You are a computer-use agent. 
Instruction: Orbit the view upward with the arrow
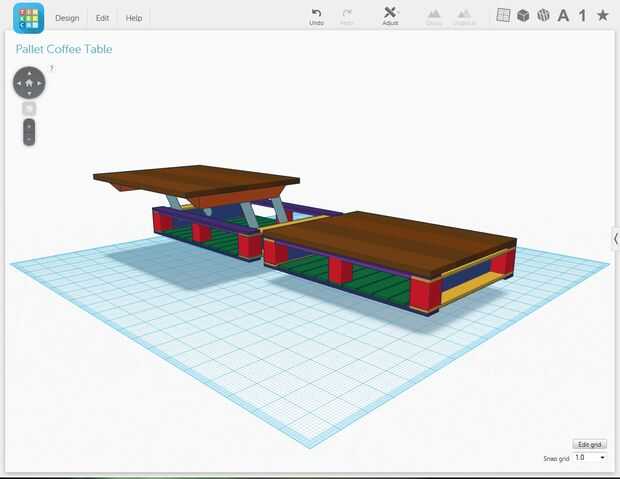[29, 74]
